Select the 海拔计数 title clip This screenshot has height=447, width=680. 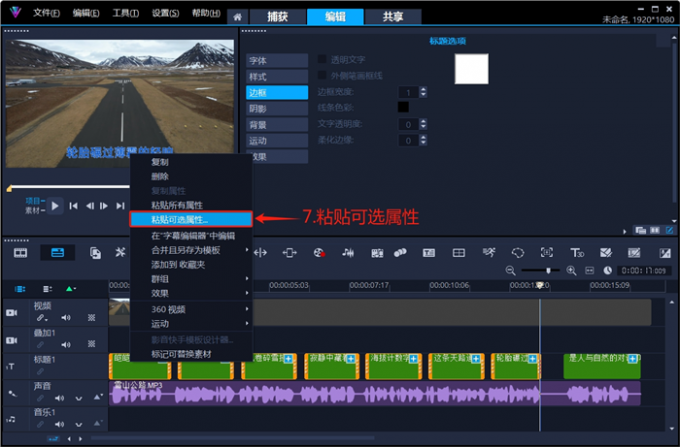[393, 366]
